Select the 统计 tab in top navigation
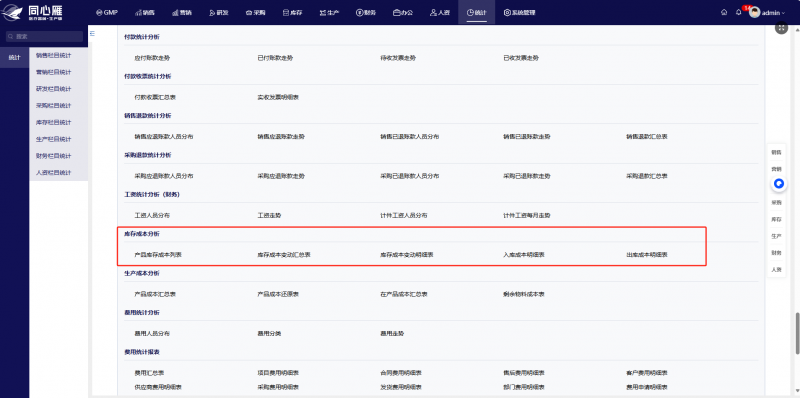This screenshot has width=800, height=398. [477, 12]
